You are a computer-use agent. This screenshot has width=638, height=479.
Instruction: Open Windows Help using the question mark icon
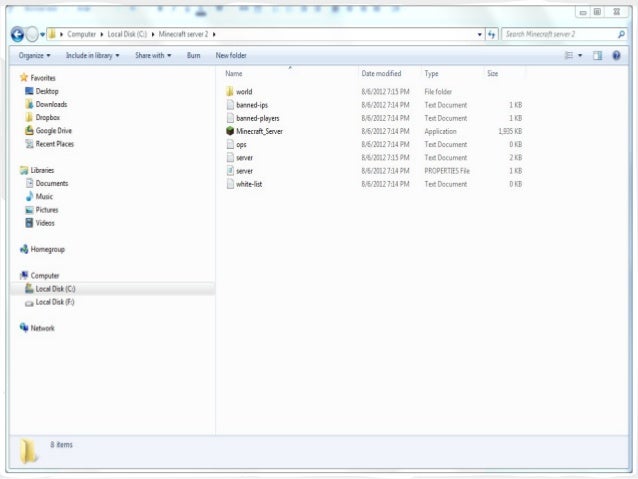[616, 55]
